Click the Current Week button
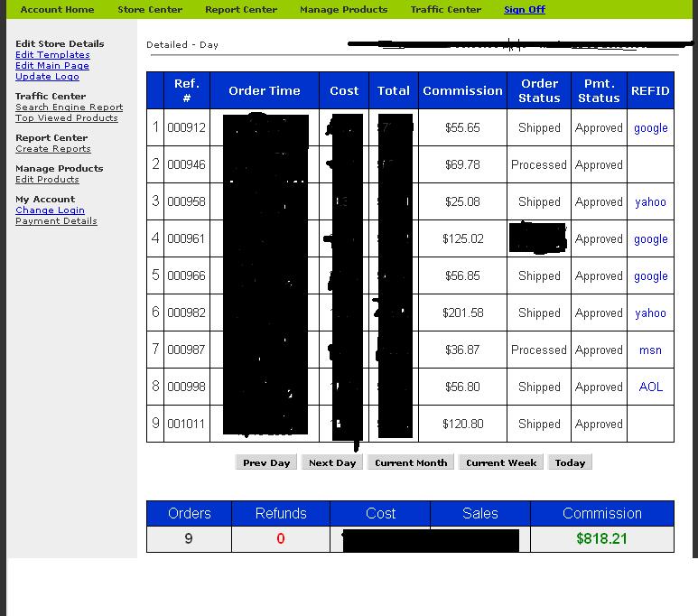Screen dimensions: 698x616 click(501, 462)
